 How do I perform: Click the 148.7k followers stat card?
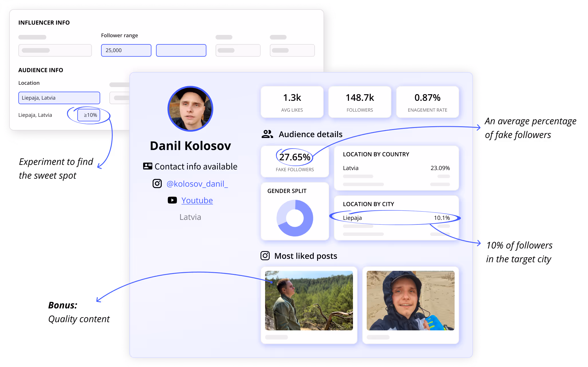pos(360,102)
